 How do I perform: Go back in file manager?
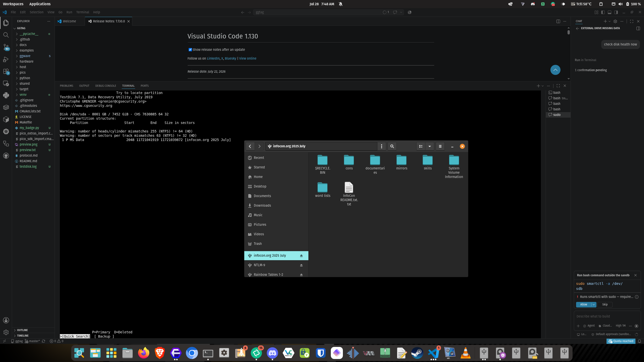tap(250, 146)
